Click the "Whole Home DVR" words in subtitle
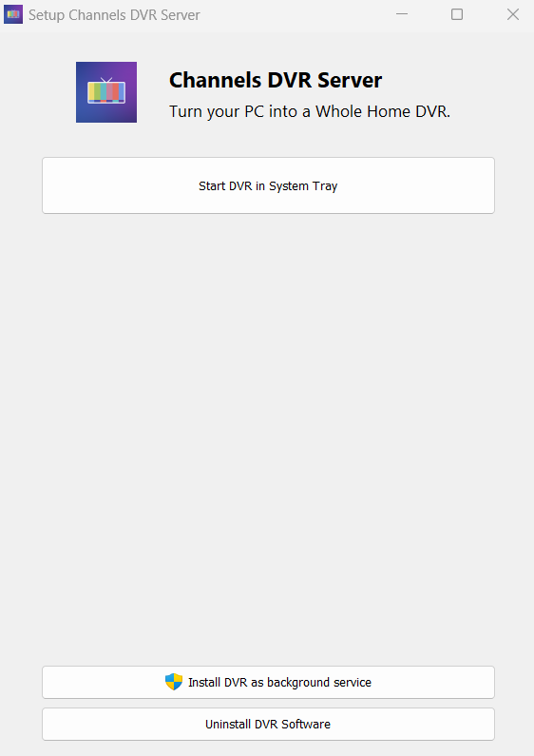This screenshot has width=534, height=756. pos(383,111)
